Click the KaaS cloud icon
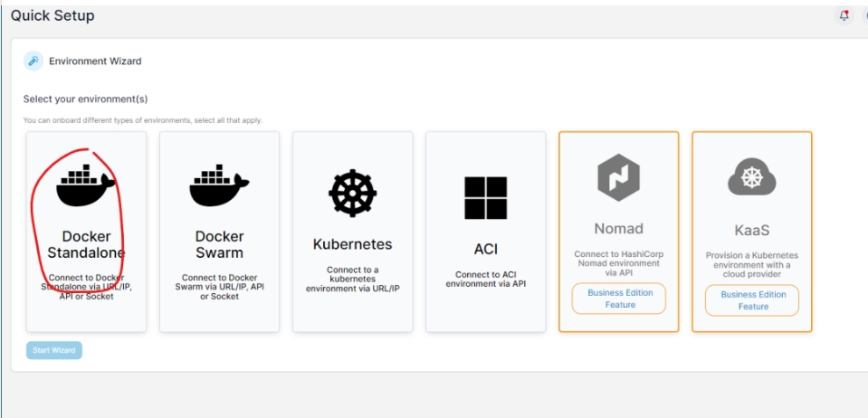Viewport: 868px width, 418px height. [x=752, y=176]
